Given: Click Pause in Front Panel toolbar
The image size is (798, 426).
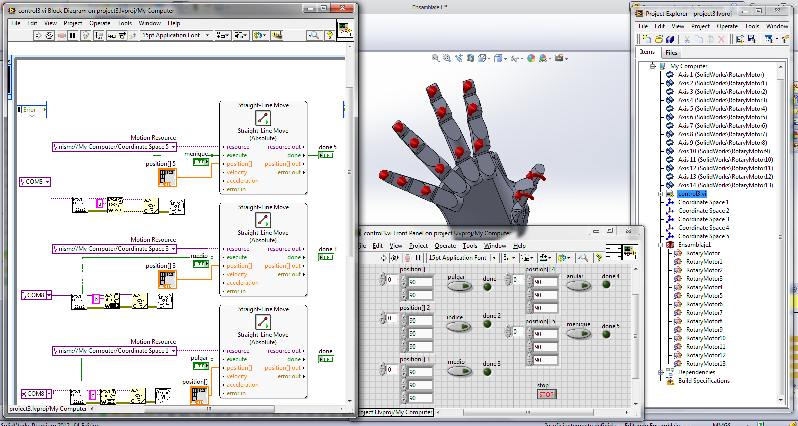Looking at the screenshot, I should point(418,258).
